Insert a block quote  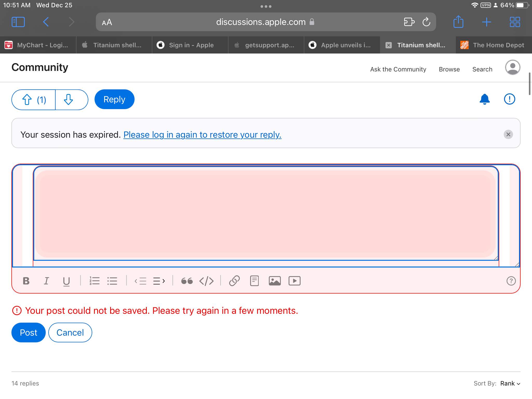[x=187, y=281]
